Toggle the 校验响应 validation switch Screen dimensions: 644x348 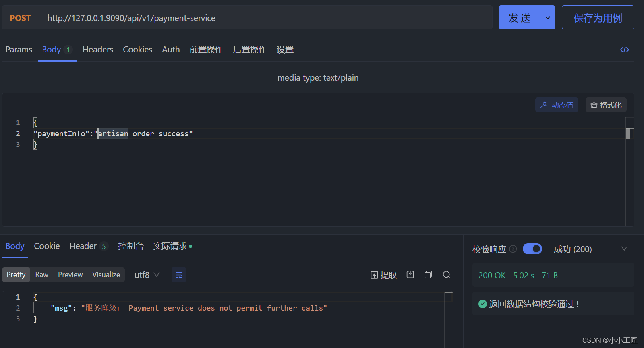[x=532, y=249]
